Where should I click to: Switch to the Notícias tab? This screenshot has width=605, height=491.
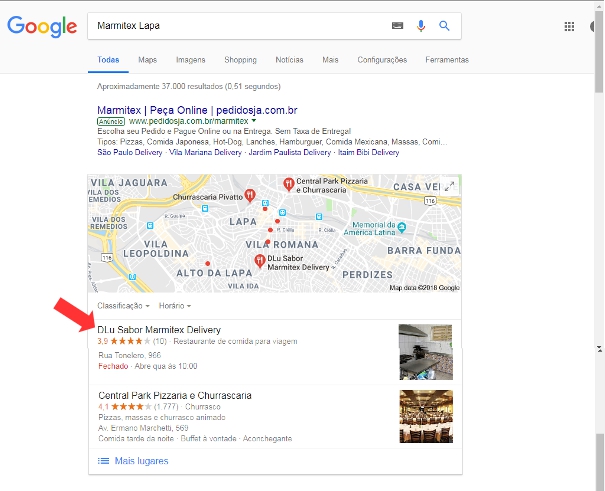[x=289, y=60]
